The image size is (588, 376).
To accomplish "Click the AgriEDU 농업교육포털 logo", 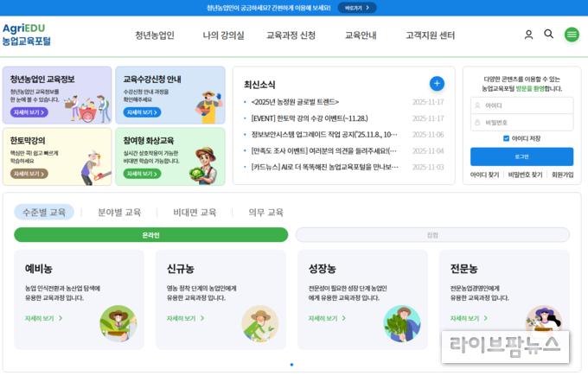I will click(26, 35).
